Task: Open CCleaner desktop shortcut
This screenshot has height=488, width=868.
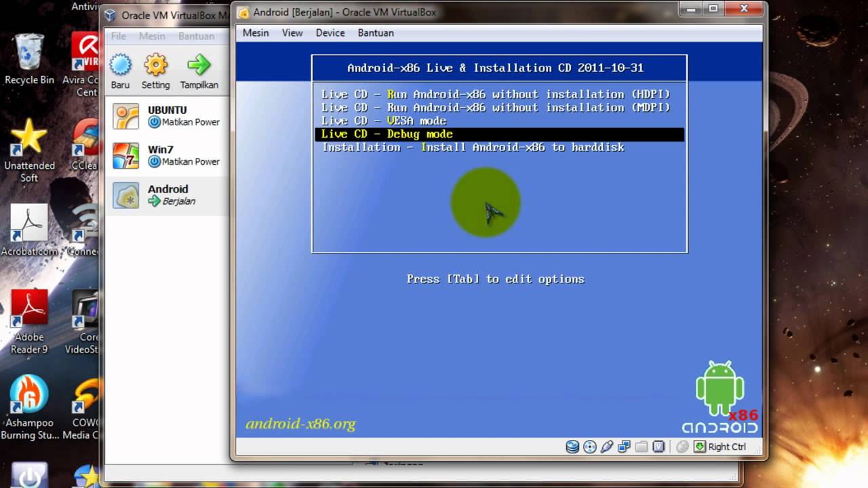Action: pos(85,144)
